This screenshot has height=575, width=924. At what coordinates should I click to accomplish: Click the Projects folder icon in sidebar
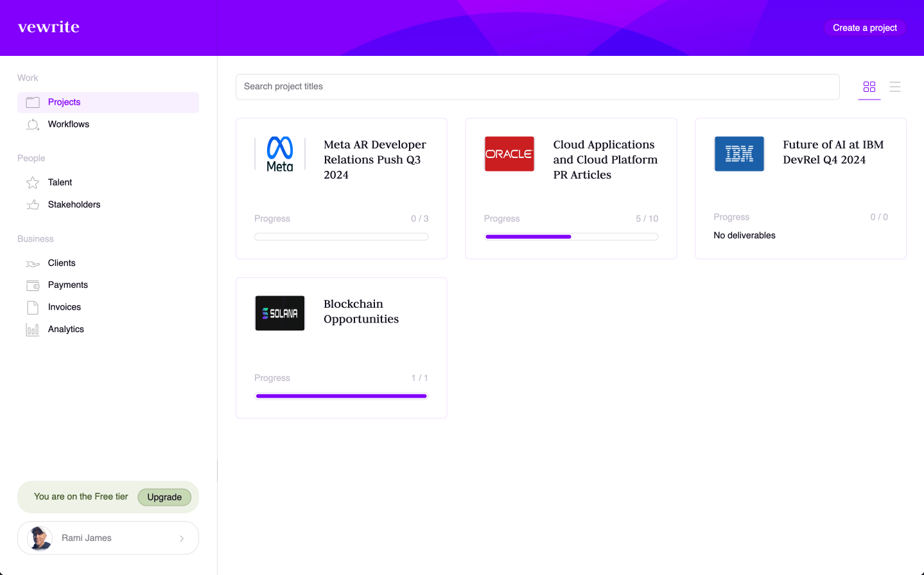click(x=33, y=102)
